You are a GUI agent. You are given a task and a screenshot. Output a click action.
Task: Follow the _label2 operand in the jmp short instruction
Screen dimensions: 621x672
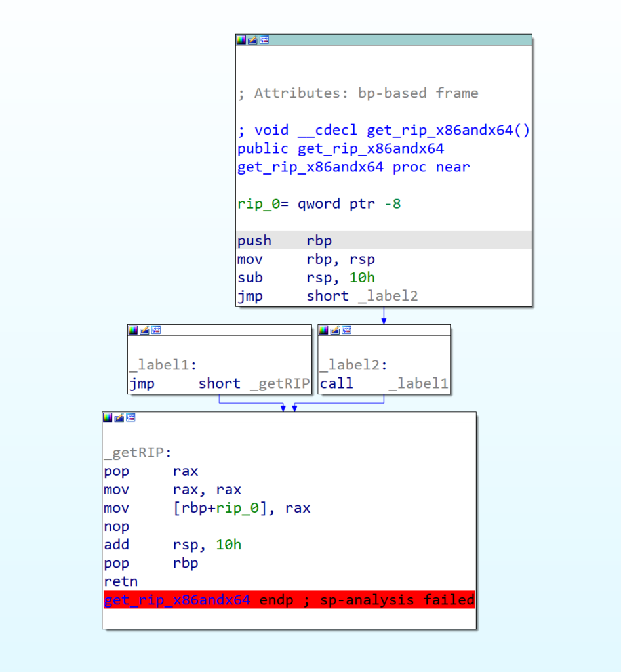388,296
